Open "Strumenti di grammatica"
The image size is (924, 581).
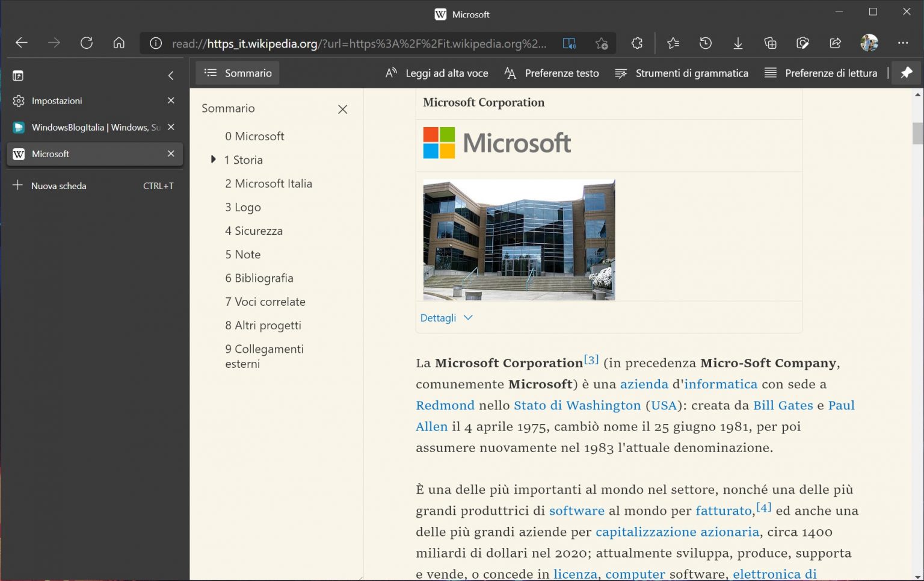pyautogui.click(x=682, y=73)
